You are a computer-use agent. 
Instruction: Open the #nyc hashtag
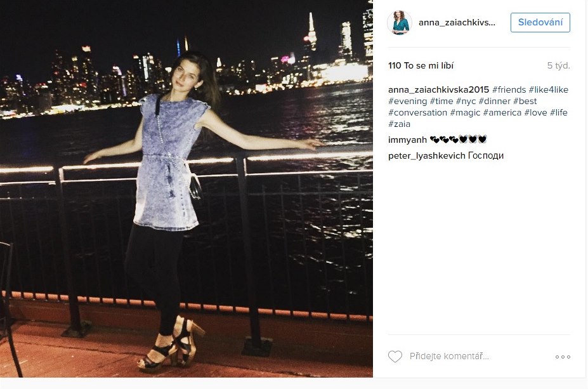click(466, 102)
